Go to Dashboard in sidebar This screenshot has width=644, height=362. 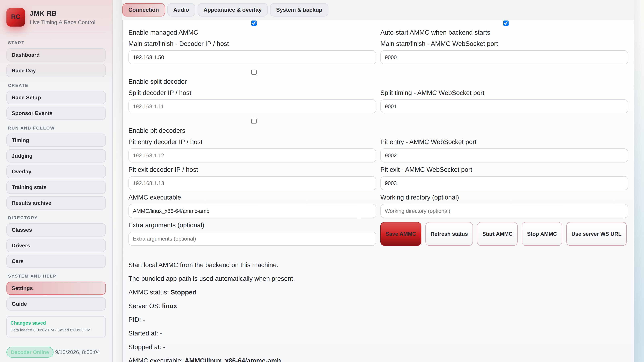point(56,55)
